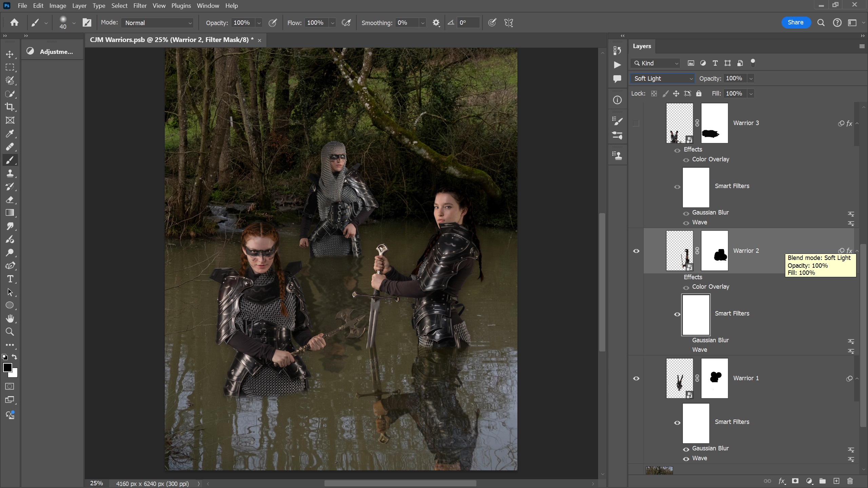Image resolution: width=868 pixels, height=488 pixels.
Task: Click the Share button
Action: (x=795, y=22)
